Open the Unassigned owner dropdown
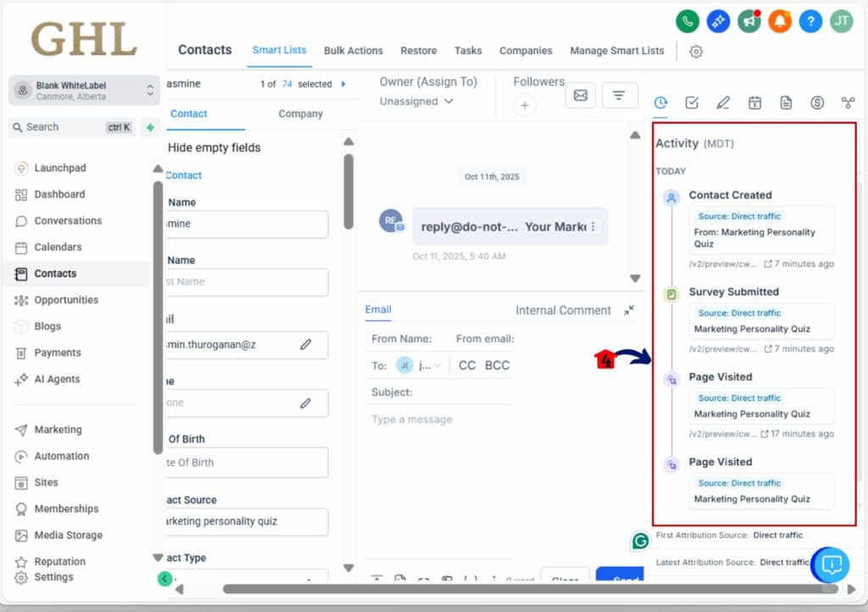868x612 pixels. (x=416, y=102)
